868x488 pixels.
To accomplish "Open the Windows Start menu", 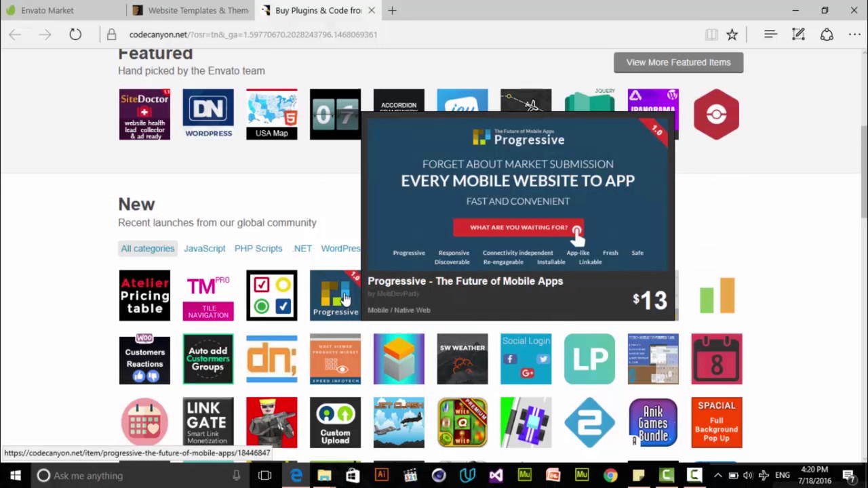I will (x=16, y=476).
